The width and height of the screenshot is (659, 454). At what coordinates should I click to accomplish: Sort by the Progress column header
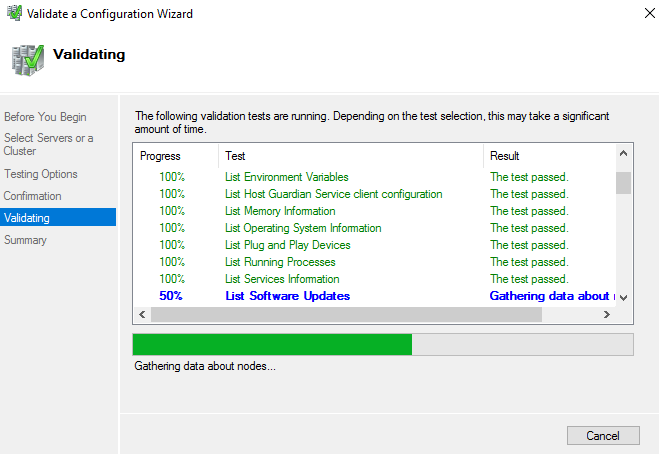[x=160, y=156]
